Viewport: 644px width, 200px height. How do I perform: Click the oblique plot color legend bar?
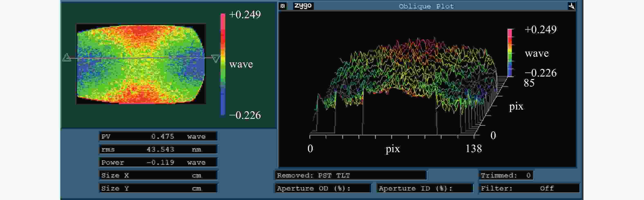click(x=510, y=53)
